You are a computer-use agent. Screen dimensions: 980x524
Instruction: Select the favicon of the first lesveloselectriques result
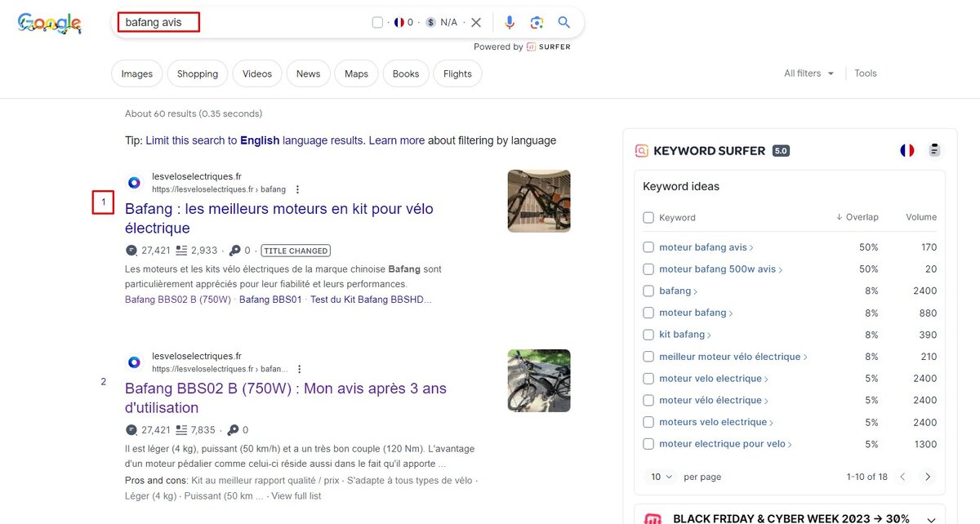point(134,183)
